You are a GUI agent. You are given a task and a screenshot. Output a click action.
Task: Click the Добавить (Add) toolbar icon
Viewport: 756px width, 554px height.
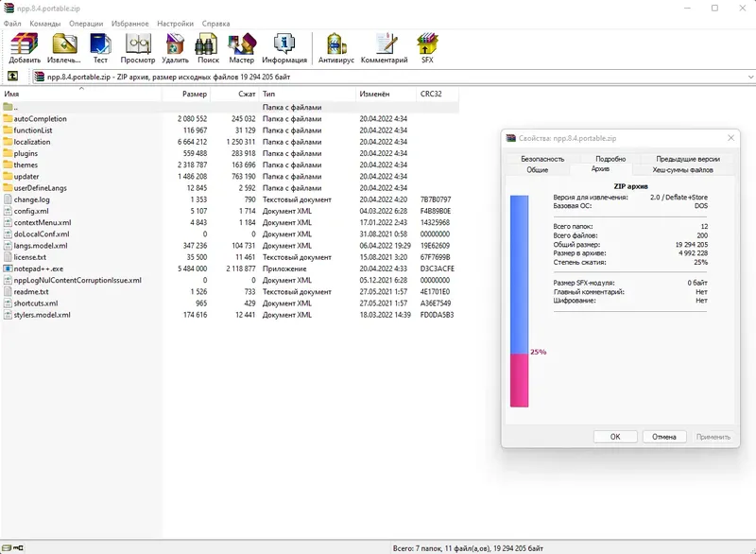click(25, 44)
